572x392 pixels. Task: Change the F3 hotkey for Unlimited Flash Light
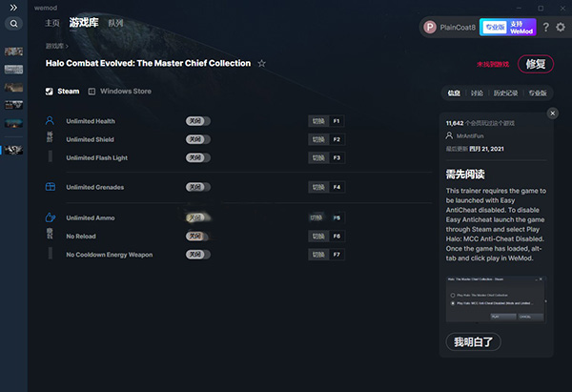[337, 157]
